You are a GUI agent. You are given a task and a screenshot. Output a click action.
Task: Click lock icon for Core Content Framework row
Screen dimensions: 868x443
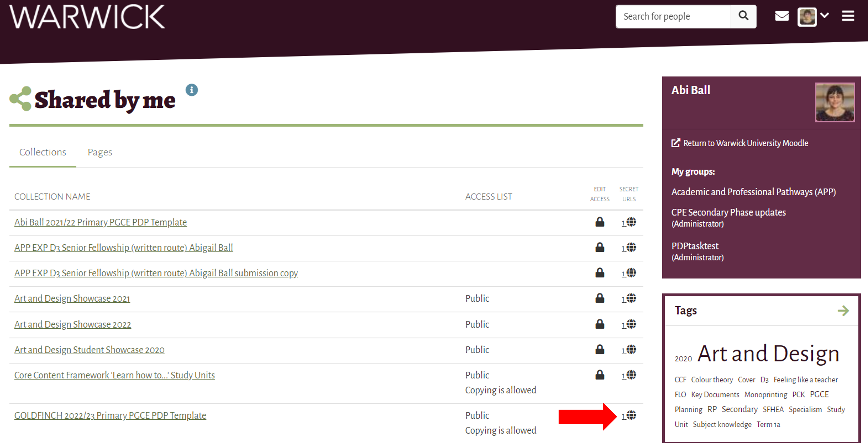pos(599,375)
